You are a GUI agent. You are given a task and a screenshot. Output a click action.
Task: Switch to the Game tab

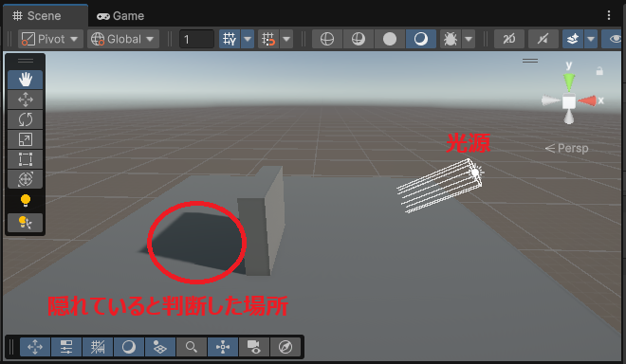point(120,16)
